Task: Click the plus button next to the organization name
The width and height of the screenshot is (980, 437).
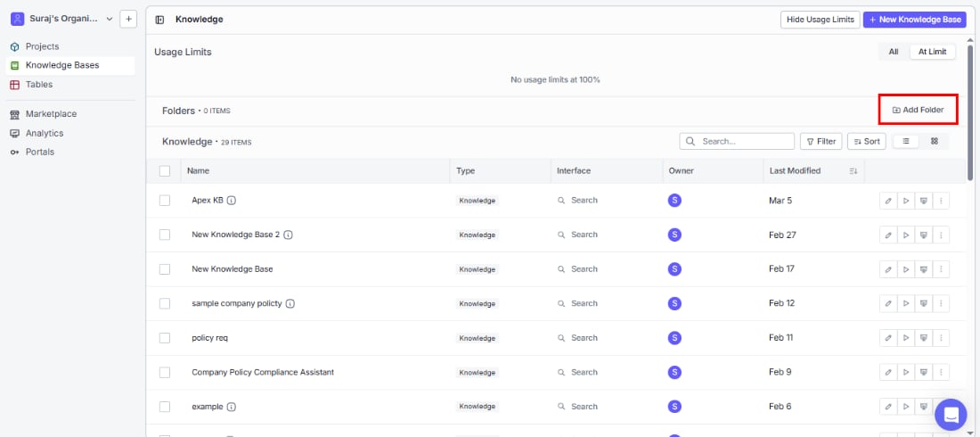Action: click(128, 19)
